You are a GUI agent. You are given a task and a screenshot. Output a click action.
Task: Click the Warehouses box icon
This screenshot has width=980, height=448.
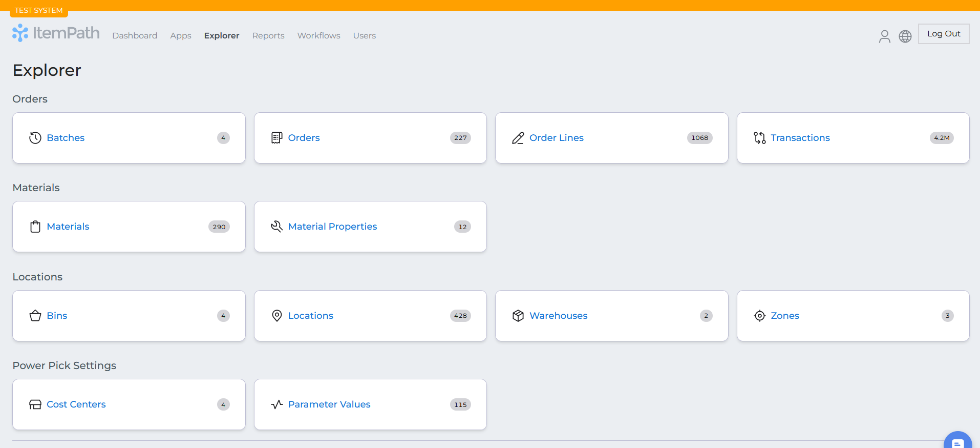[518, 316]
